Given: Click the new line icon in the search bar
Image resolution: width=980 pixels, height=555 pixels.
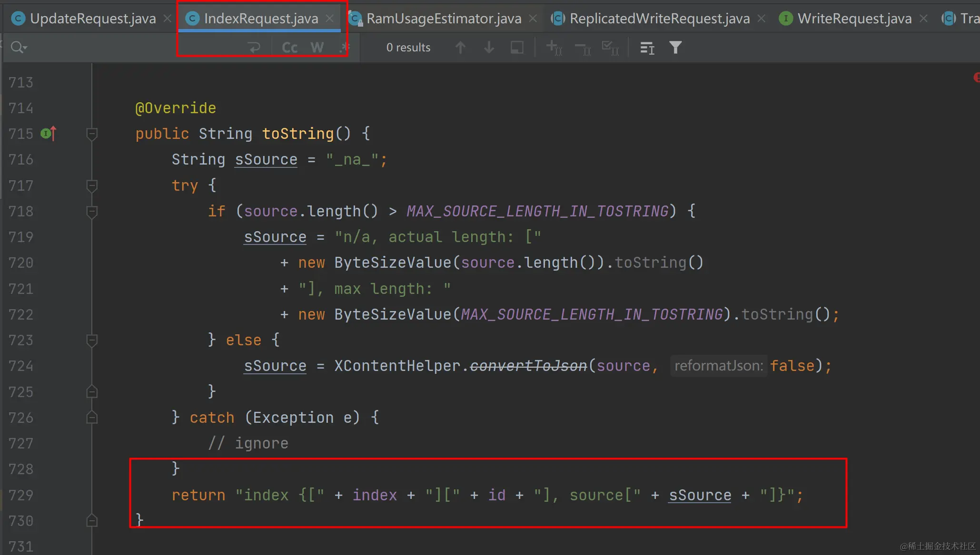Looking at the screenshot, I should [x=254, y=47].
